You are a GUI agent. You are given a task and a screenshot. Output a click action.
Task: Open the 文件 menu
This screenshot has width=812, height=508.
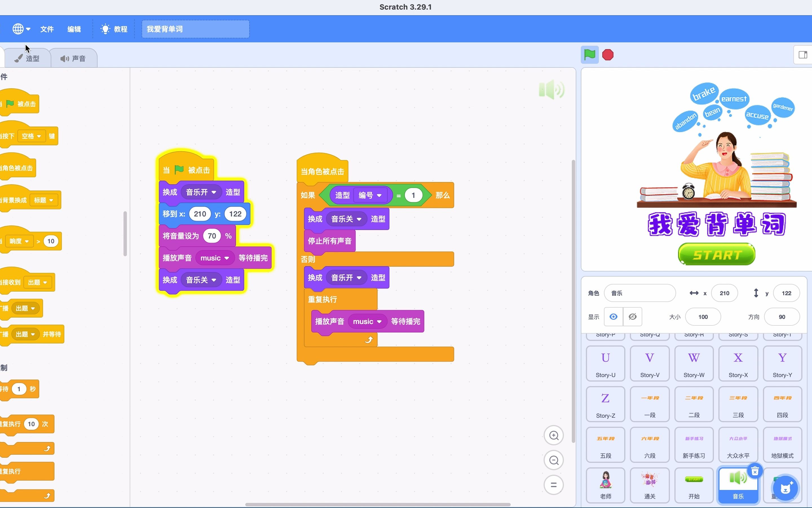click(47, 29)
